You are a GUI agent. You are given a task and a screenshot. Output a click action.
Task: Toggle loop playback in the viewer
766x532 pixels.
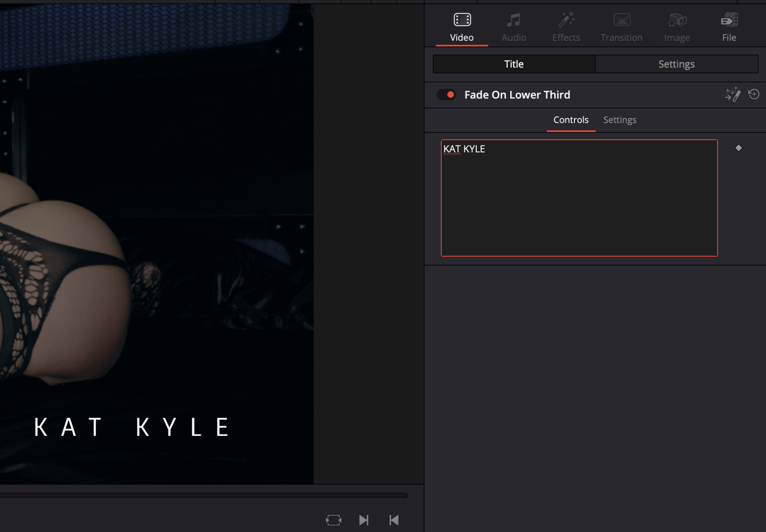click(x=334, y=520)
